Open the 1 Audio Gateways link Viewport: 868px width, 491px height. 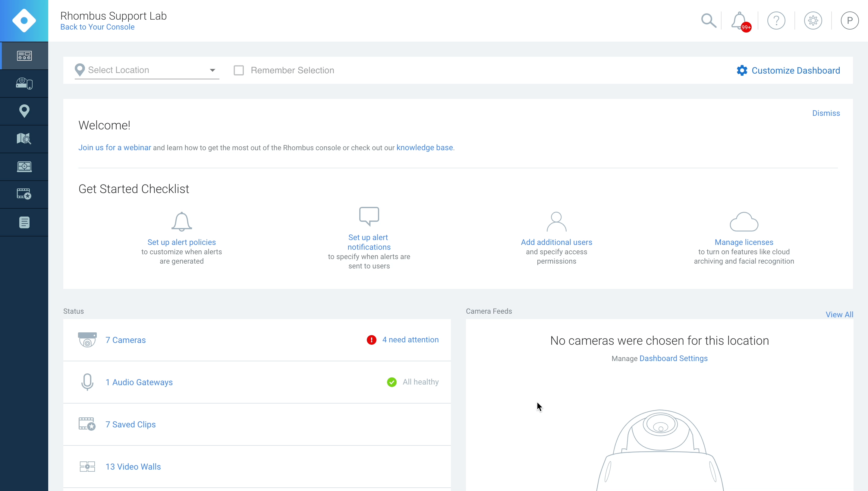tap(139, 382)
